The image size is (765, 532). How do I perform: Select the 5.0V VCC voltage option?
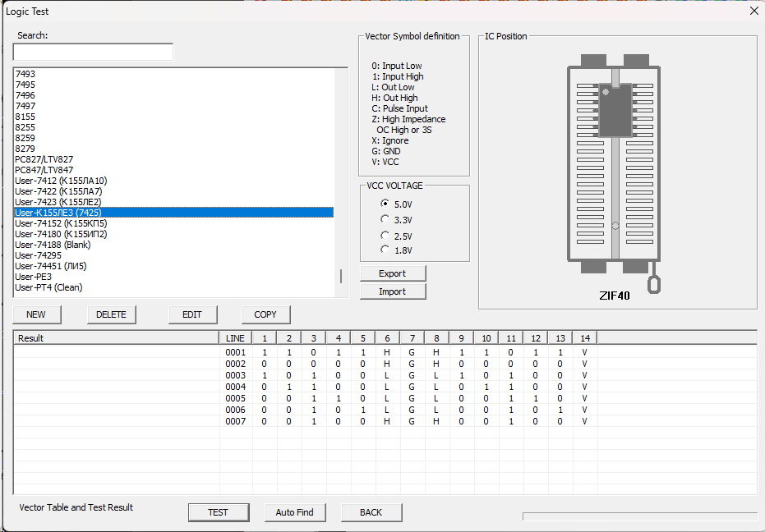pos(385,204)
